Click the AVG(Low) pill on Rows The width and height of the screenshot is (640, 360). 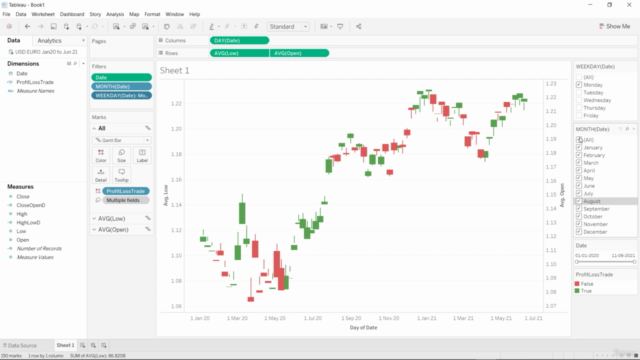pos(240,53)
